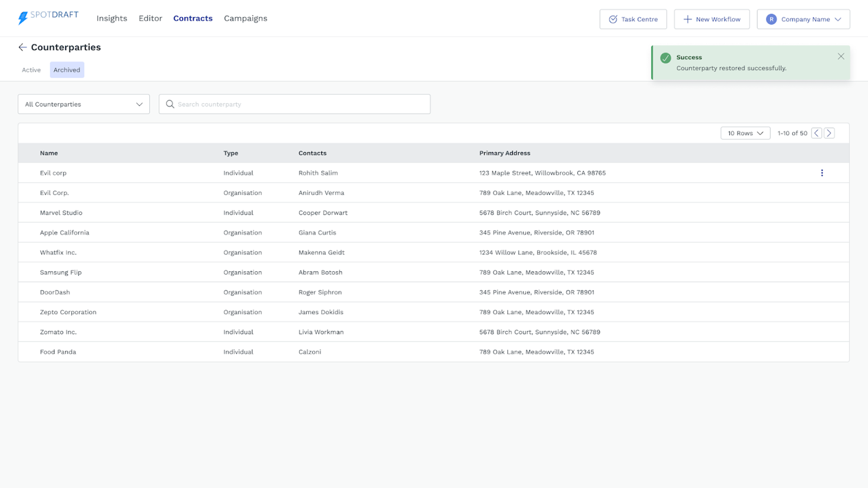The height and width of the screenshot is (488, 868).
Task: Open the Zepto Corporation counterparty
Action: pos(68,312)
